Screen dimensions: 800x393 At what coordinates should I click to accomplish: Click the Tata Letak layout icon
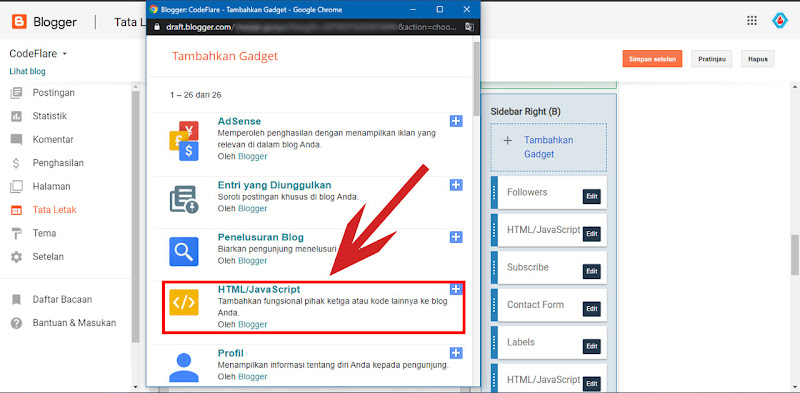click(16, 210)
